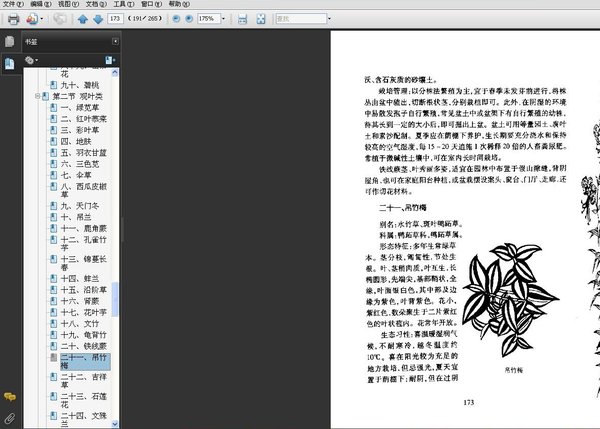The width and height of the screenshot is (600, 429).
Task: Open the attachments paperclip icon
Action: click(x=10, y=418)
